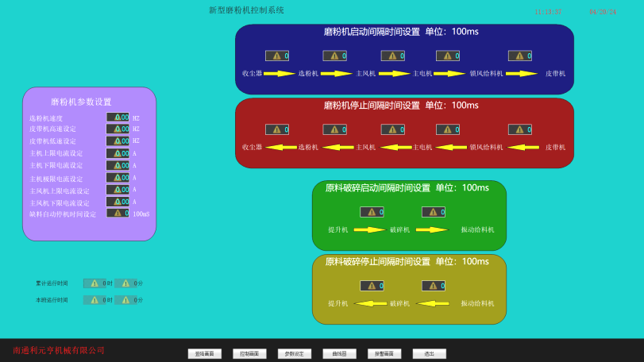Click the yellow arrow from 破碎机 to 振动给料机 in green panel
This screenshot has height=362, width=644.
pyautogui.click(x=432, y=230)
